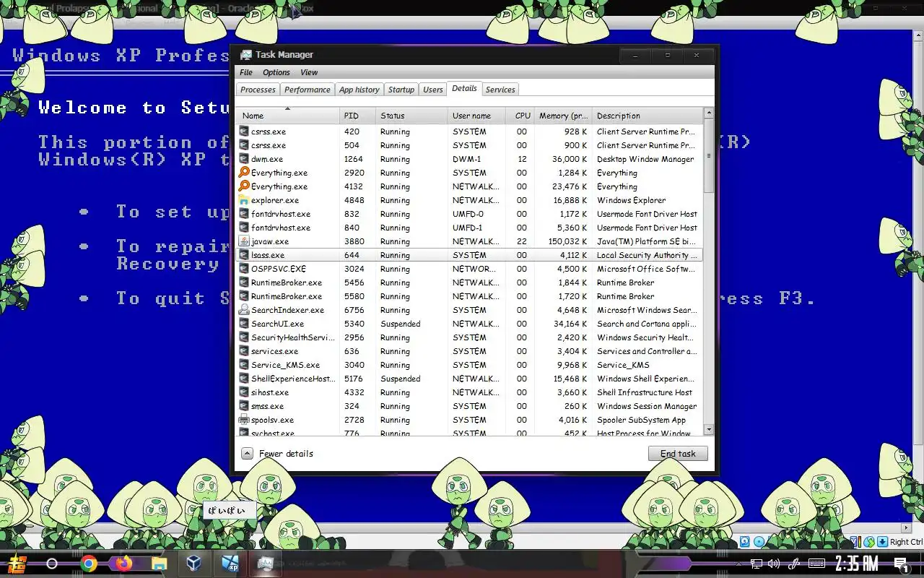This screenshot has width=924, height=578.
Task: Click the OSPPSVC.EXE process icon
Action: (x=244, y=269)
